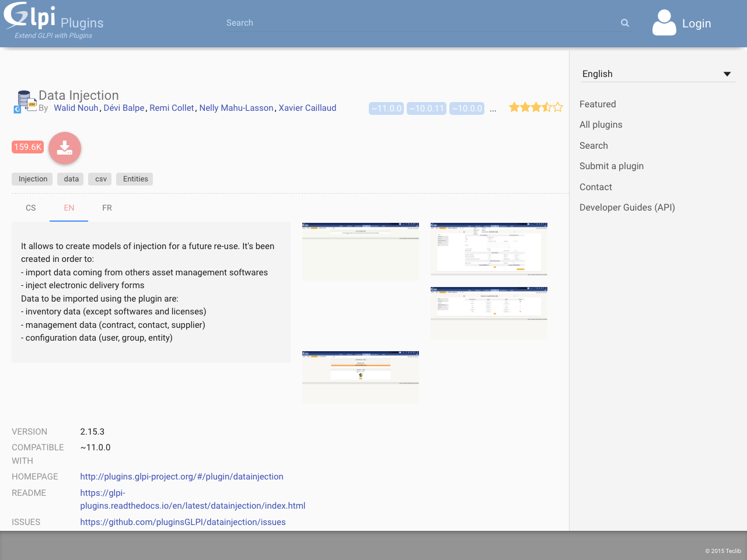Screen dimensions: 747x560
Task: Click the 159.6K download counter badge
Action: pos(27,147)
